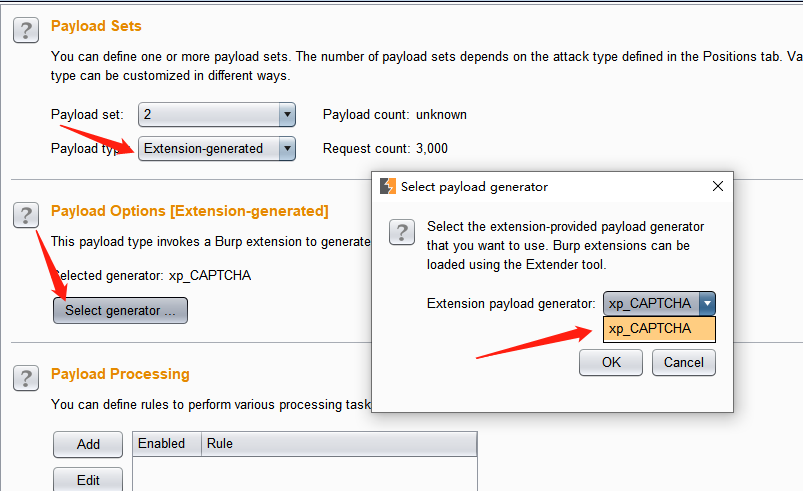The image size is (803, 491).
Task: Choose xp_CAPTCHA from the dropdown list
Action: tap(659, 329)
